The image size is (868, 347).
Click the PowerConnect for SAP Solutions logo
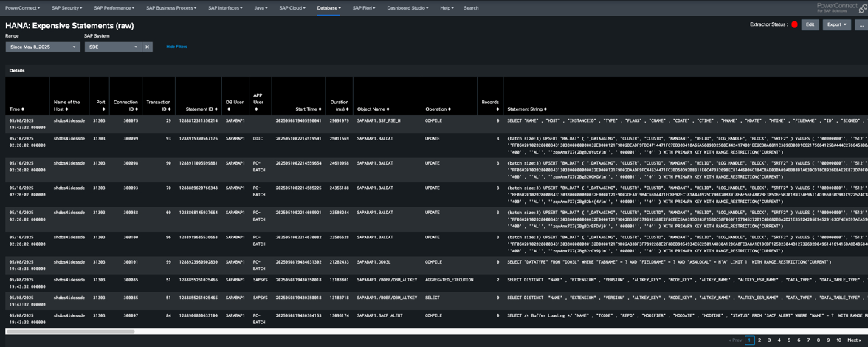[841, 8]
